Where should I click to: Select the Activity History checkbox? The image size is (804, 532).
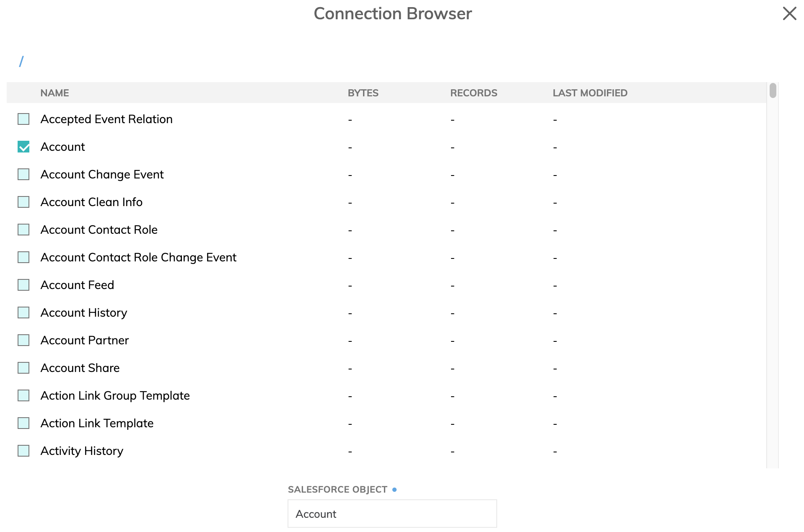point(23,451)
